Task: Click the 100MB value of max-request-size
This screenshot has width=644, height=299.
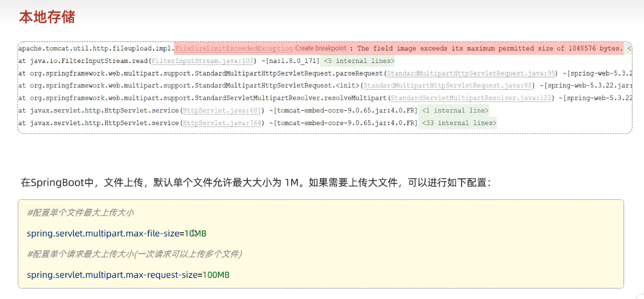Action: click(216, 275)
